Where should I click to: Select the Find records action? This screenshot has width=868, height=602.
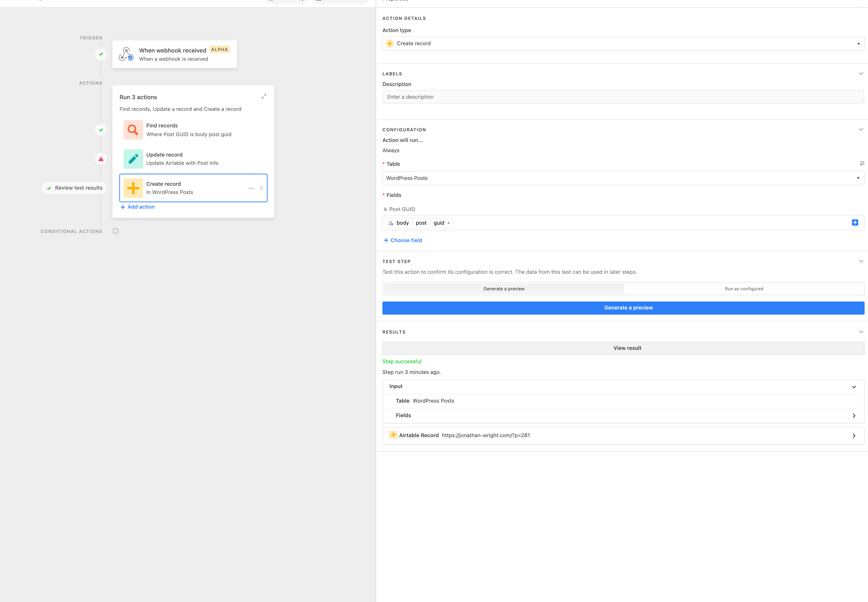click(x=193, y=130)
